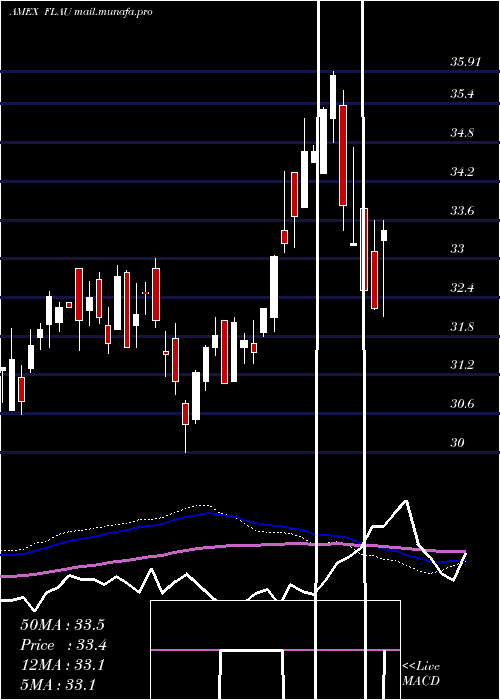Click the 31.2 price axis label
Image resolution: width=500 pixels, height=700 pixels.
tap(462, 366)
